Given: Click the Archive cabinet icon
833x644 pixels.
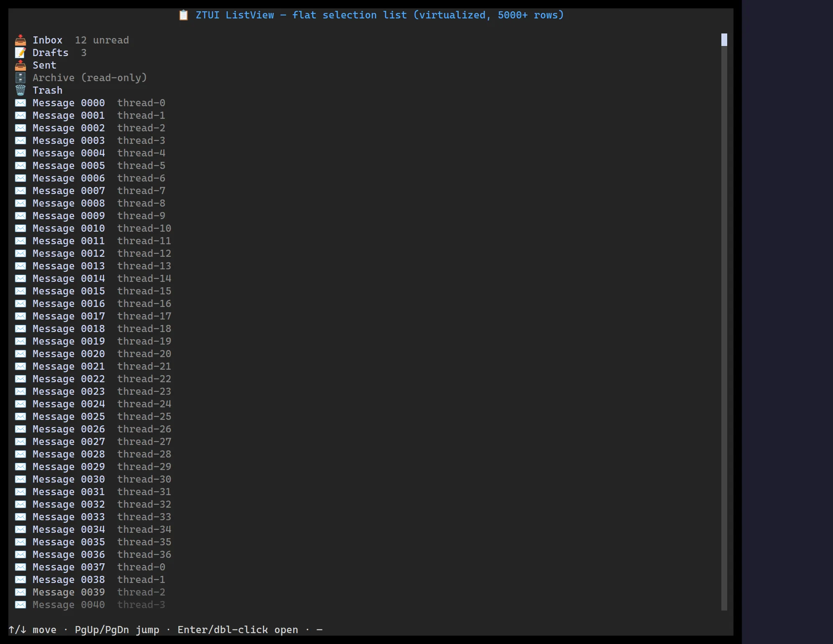Looking at the screenshot, I should [x=20, y=78].
